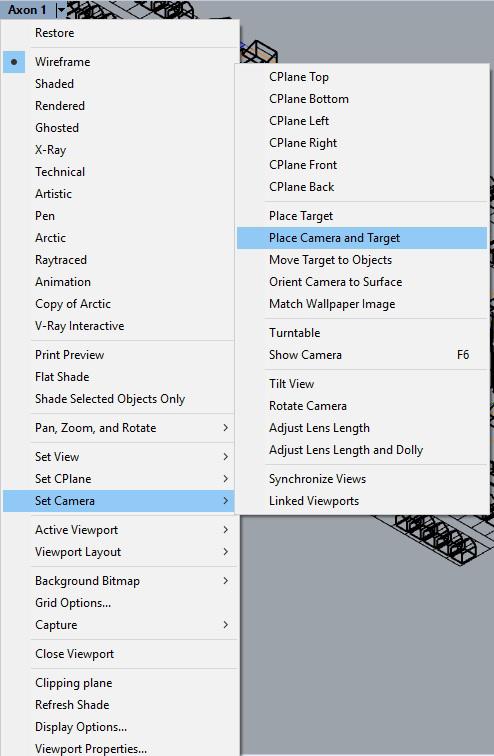Image resolution: width=494 pixels, height=756 pixels.
Task: Select Wireframe display mode radio bullet
Action: [14, 62]
